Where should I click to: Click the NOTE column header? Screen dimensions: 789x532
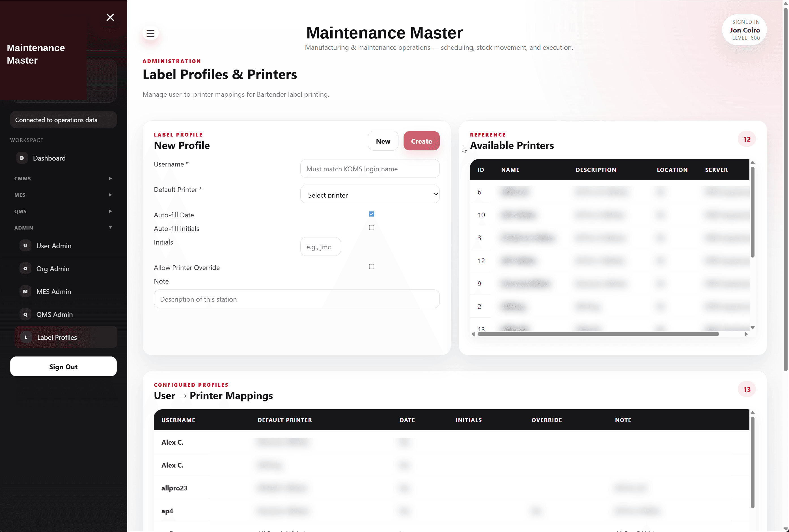[623, 420]
